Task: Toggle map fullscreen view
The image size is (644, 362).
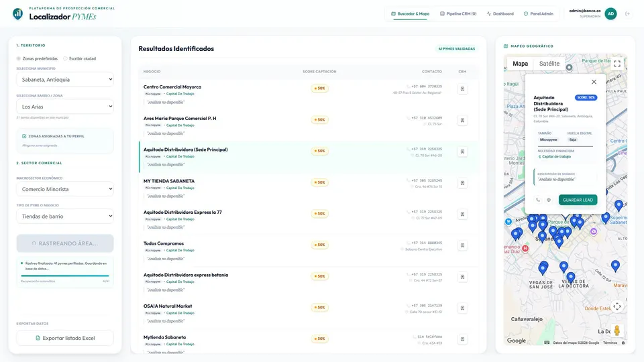Action: (617, 64)
